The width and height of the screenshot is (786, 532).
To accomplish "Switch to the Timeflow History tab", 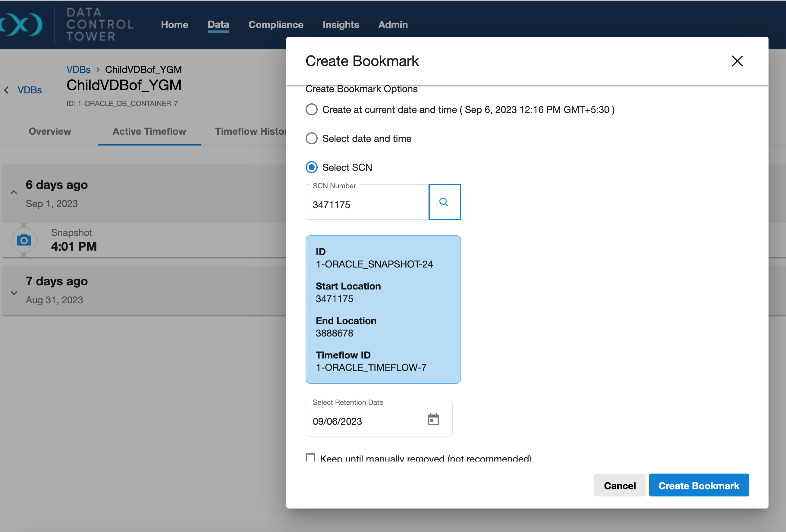I will coord(250,131).
